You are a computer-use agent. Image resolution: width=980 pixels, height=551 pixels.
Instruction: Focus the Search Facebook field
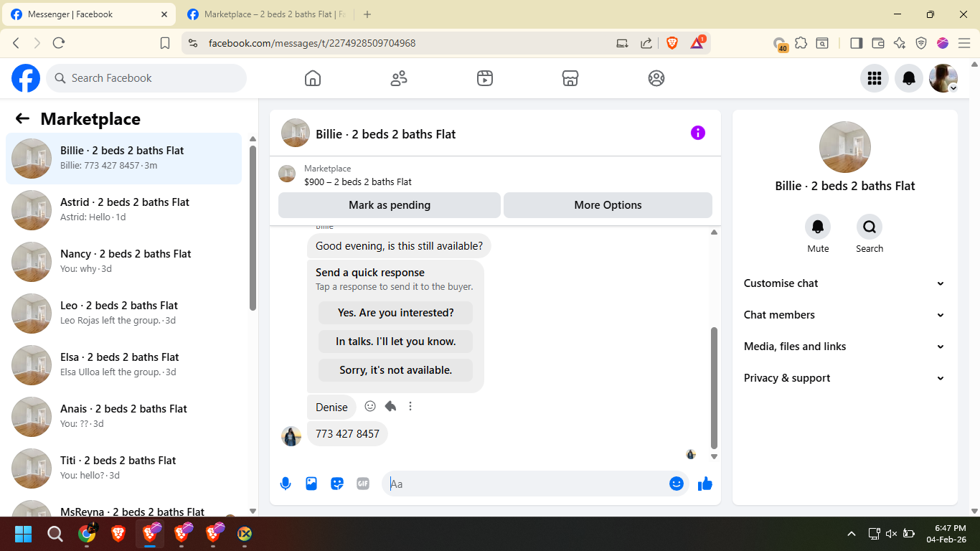point(146,78)
